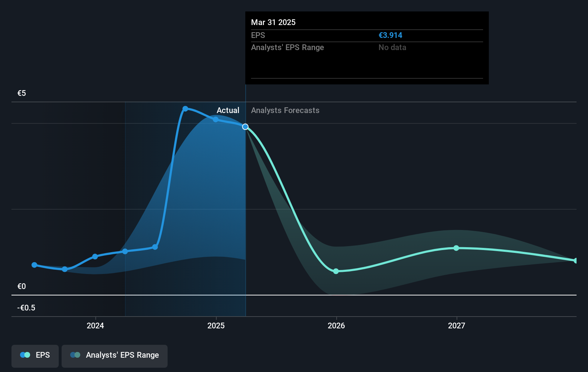Click the 2027 forecast EPS data point
This screenshot has height=372, width=588.
[x=456, y=248]
